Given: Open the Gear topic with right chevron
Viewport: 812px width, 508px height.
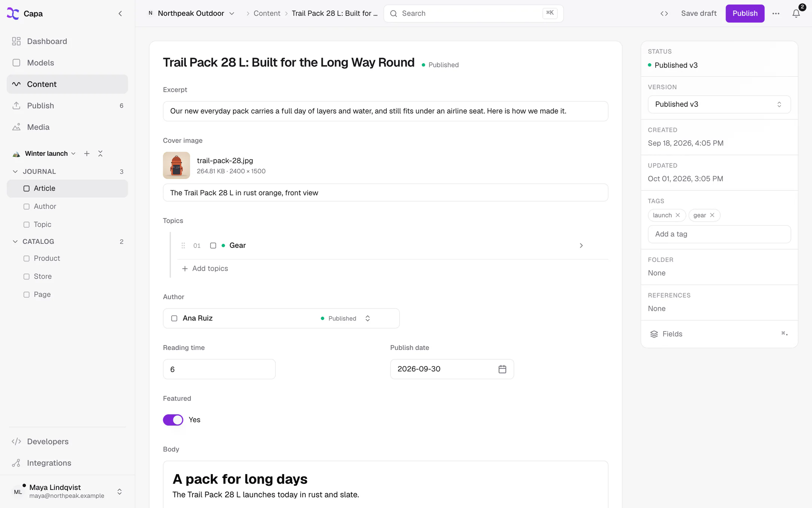Looking at the screenshot, I should tap(581, 246).
